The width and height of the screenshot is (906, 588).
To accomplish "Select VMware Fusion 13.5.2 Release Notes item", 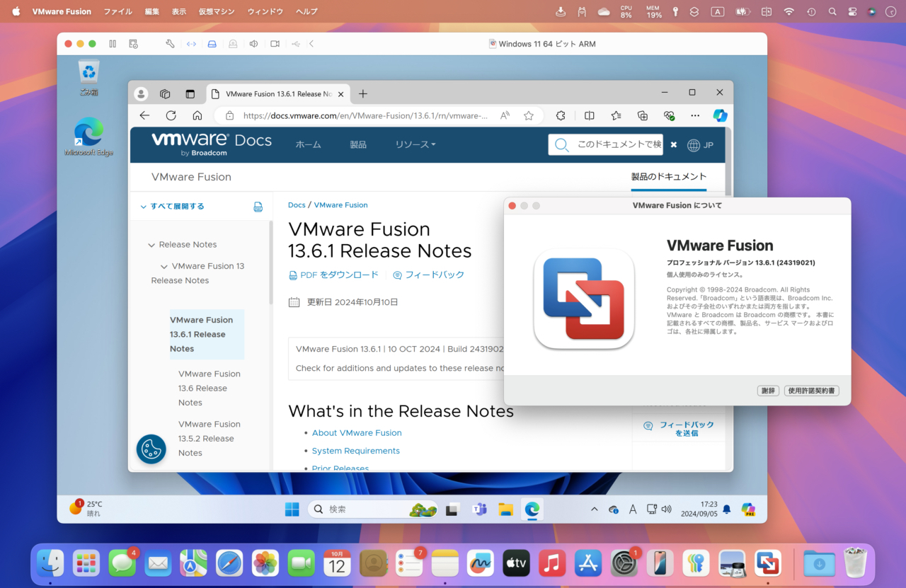I will tap(210, 438).
